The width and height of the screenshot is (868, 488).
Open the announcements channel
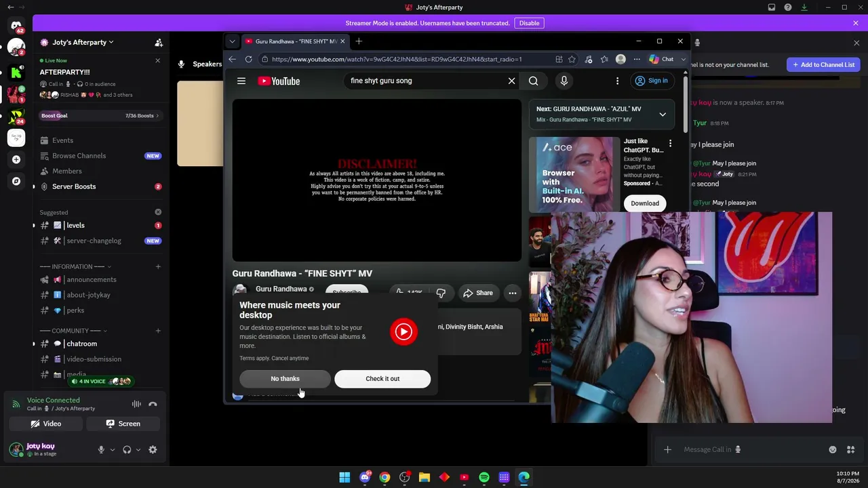[x=100, y=279]
